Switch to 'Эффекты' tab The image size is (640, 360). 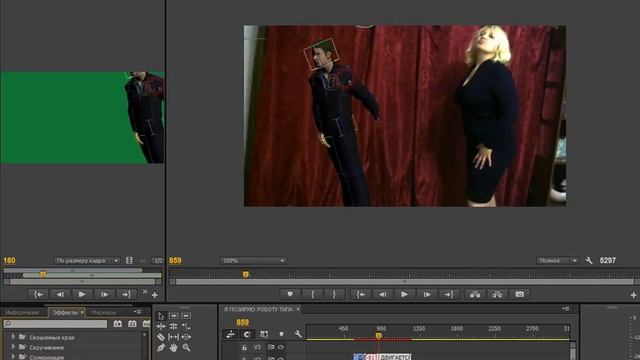point(65,313)
